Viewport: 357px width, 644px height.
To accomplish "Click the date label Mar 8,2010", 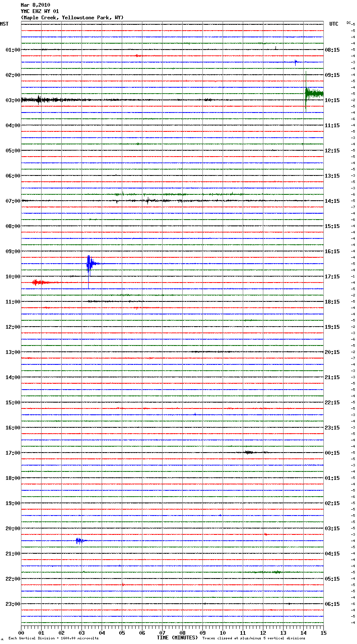I will click(x=35, y=5).
